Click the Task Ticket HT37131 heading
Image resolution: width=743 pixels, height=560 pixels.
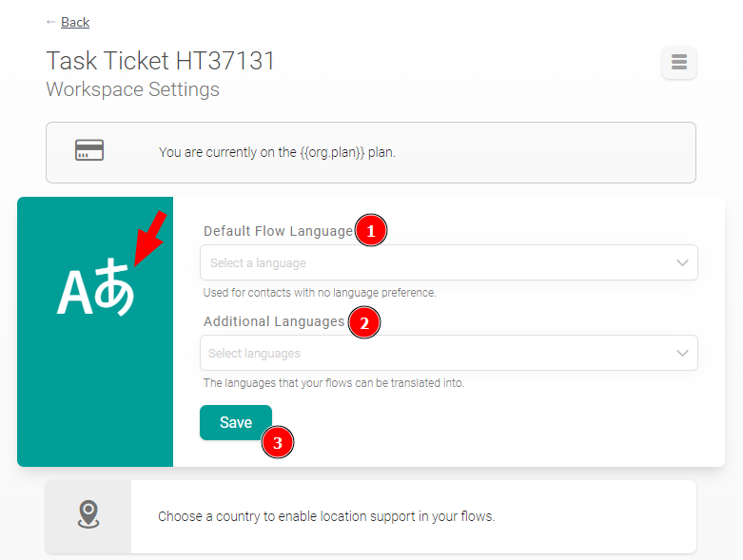pyautogui.click(x=161, y=62)
